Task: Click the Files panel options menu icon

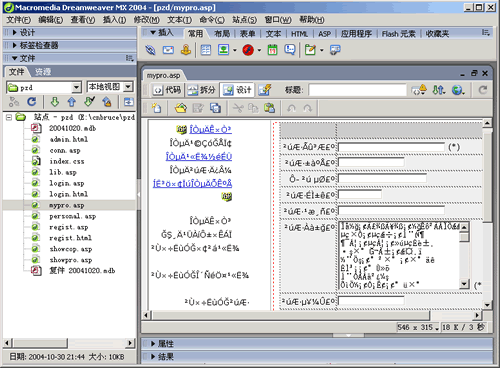Action: 129,58
